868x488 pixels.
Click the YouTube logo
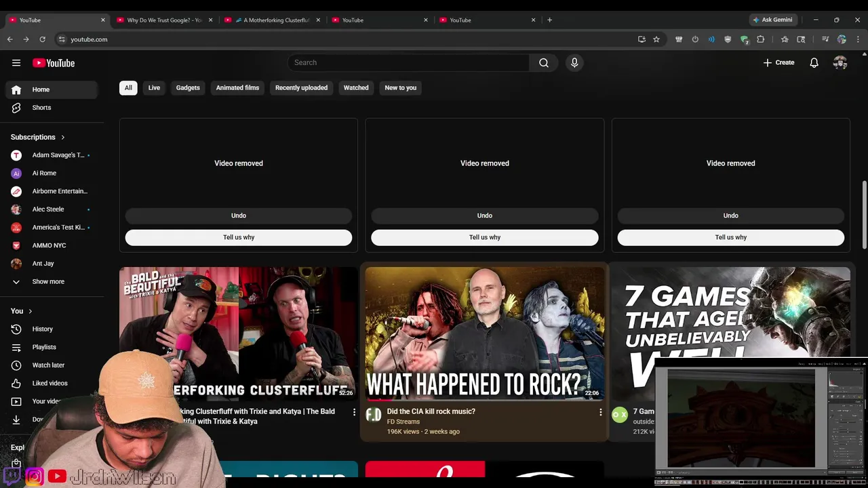click(54, 63)
